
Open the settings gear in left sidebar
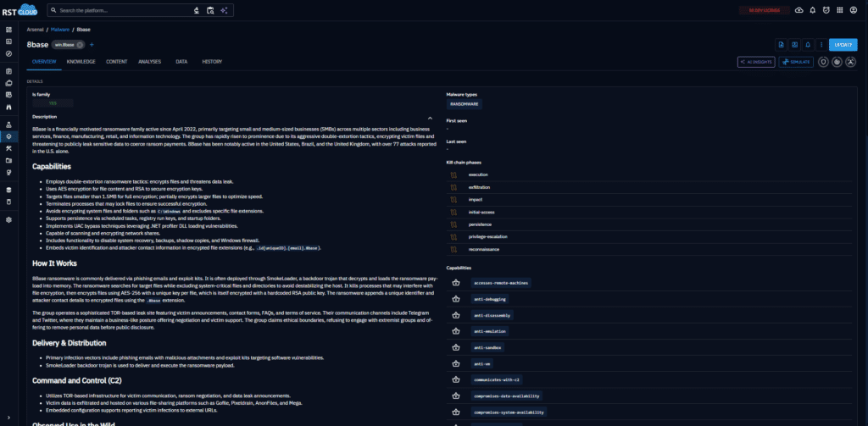point(8,219)
